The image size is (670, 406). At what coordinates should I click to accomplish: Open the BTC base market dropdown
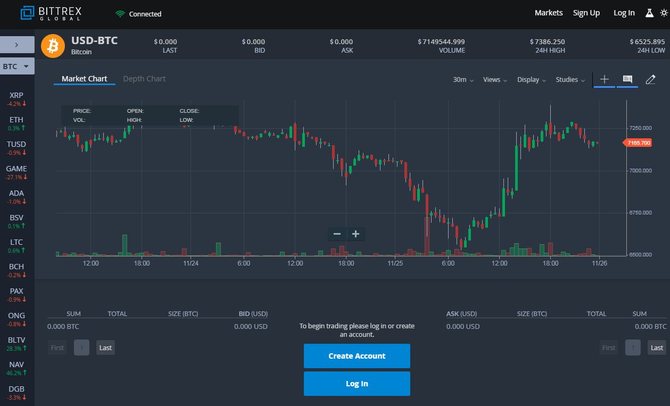pos(17,66)
